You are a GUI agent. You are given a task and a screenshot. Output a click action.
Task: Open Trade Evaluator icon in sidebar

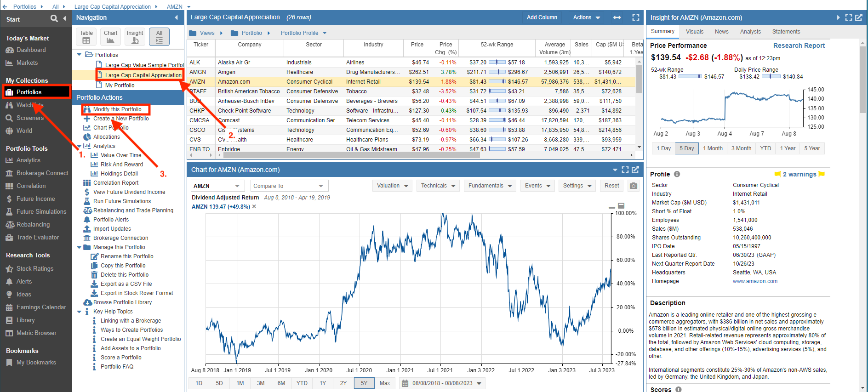(9, 238)
